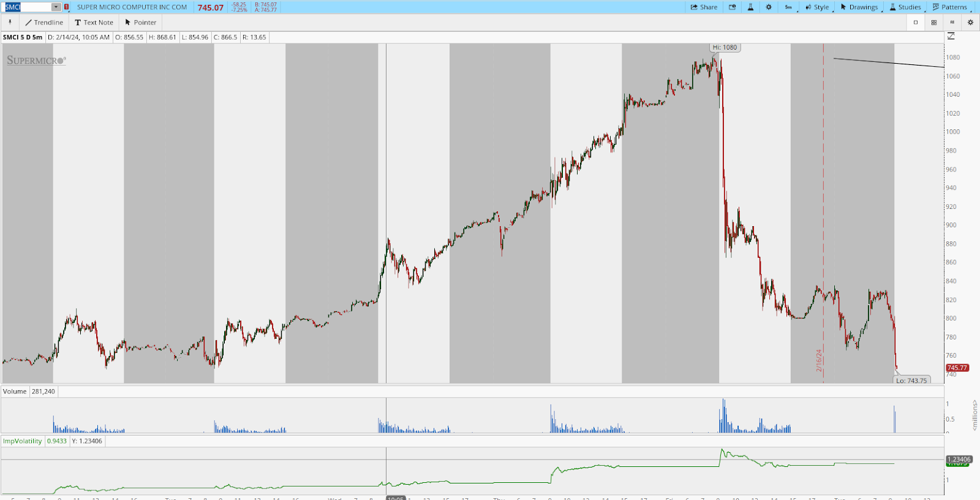
Task: Open the Studies menu
Action: 905,7
